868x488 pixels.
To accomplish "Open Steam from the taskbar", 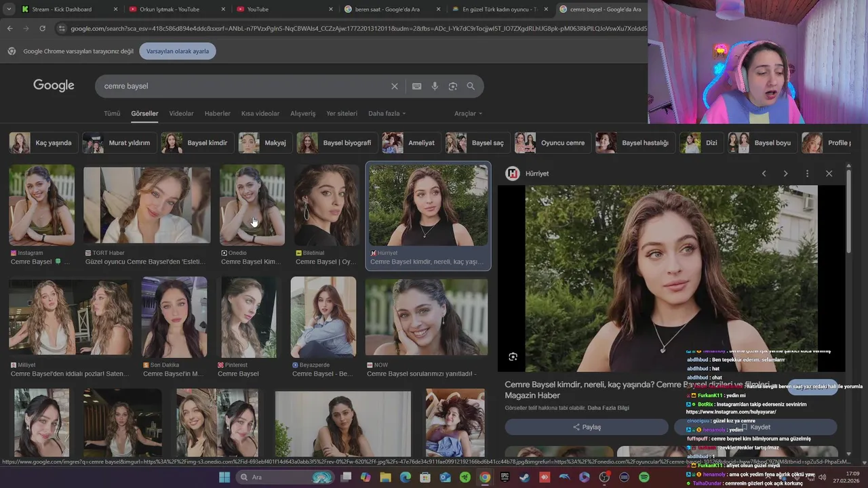I will [525, 477].
